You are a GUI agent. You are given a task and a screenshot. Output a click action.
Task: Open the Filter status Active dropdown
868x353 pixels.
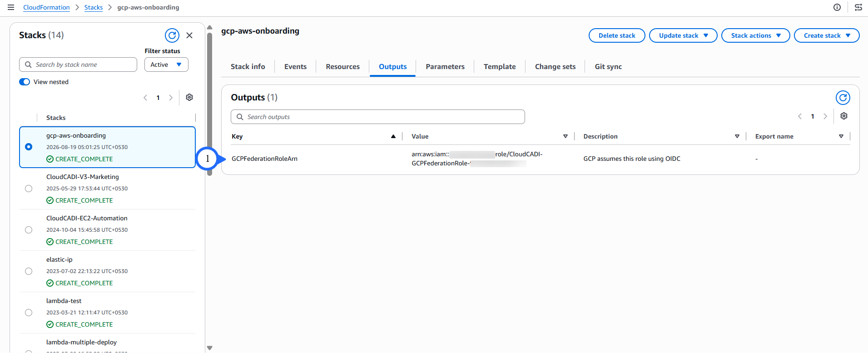[166, 65]
